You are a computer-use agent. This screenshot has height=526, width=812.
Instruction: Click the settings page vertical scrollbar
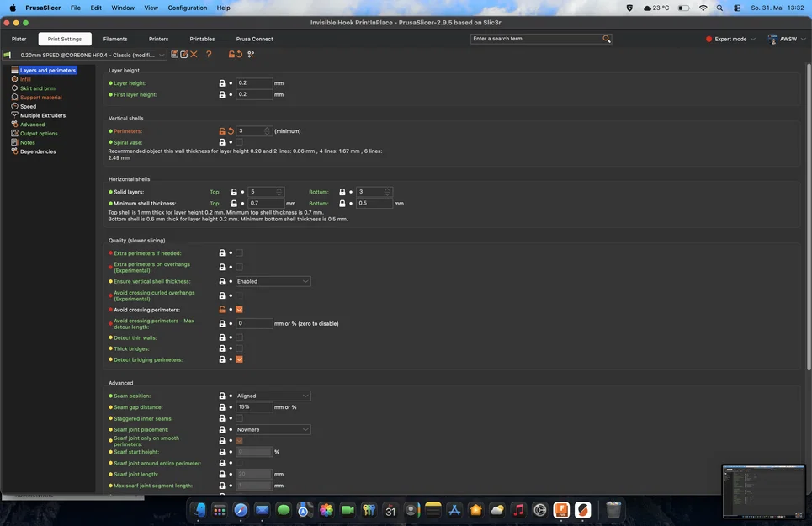pyautogui.click(x=809, y=216)
